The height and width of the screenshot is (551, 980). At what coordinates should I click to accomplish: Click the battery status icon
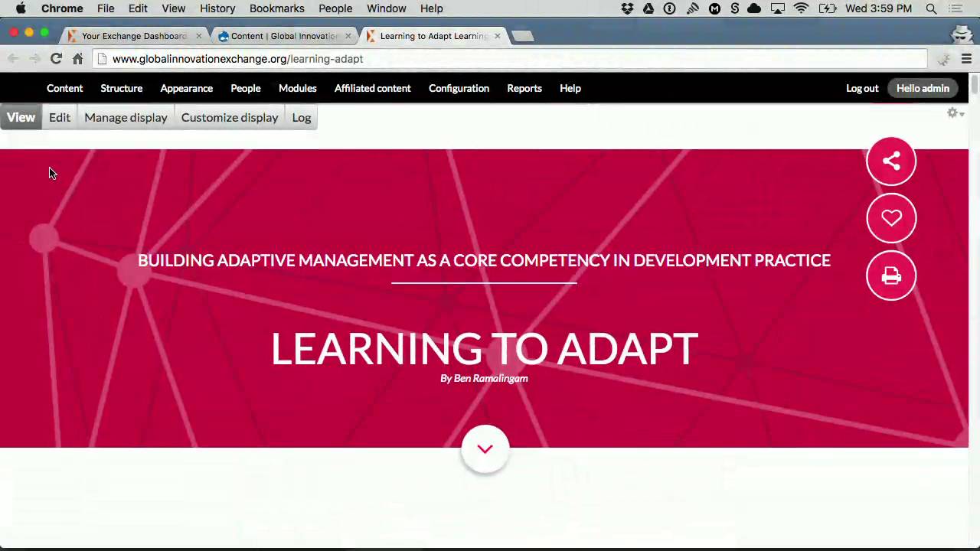tap(828, 8)
